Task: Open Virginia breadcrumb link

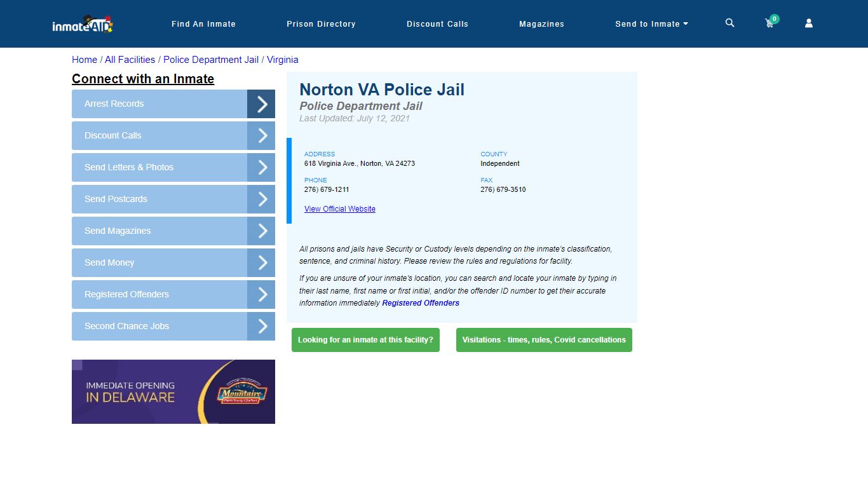Action: point(282,60)
